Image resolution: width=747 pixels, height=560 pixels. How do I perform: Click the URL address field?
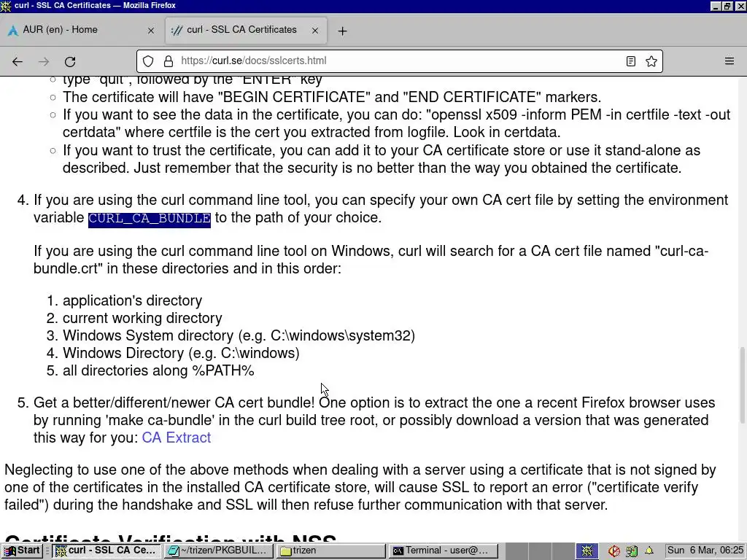coord(399,61)
